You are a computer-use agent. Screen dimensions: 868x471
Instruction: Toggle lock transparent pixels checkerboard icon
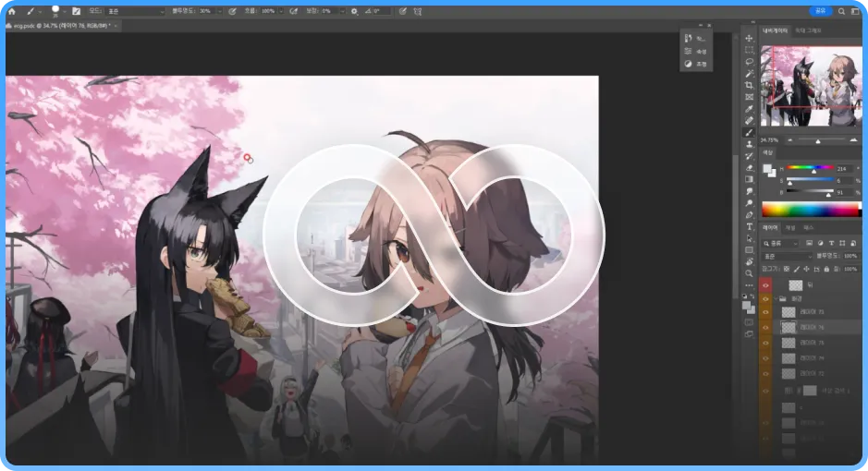coord(786,270)
